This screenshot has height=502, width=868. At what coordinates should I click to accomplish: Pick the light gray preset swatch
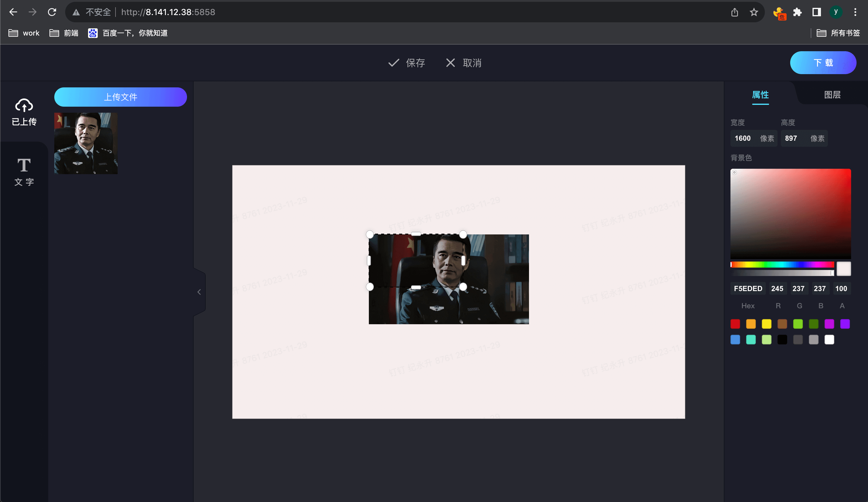point(814,340)
